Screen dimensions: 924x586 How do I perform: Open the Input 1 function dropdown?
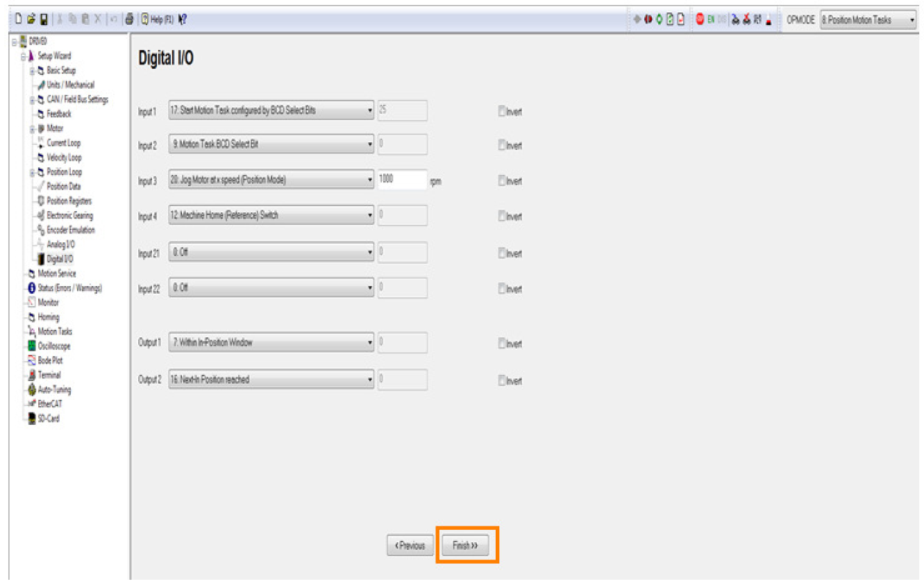point(271,110)
